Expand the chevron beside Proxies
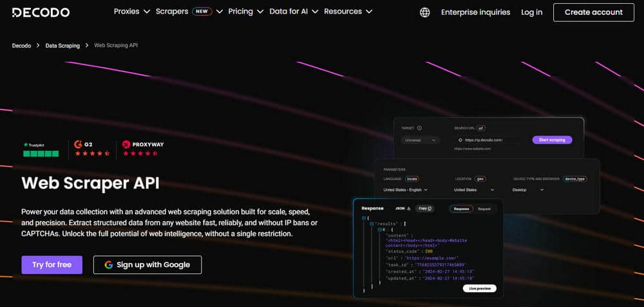Image resolution: width=644 pixels, height=307 pixels. click(x=147, y=12)
